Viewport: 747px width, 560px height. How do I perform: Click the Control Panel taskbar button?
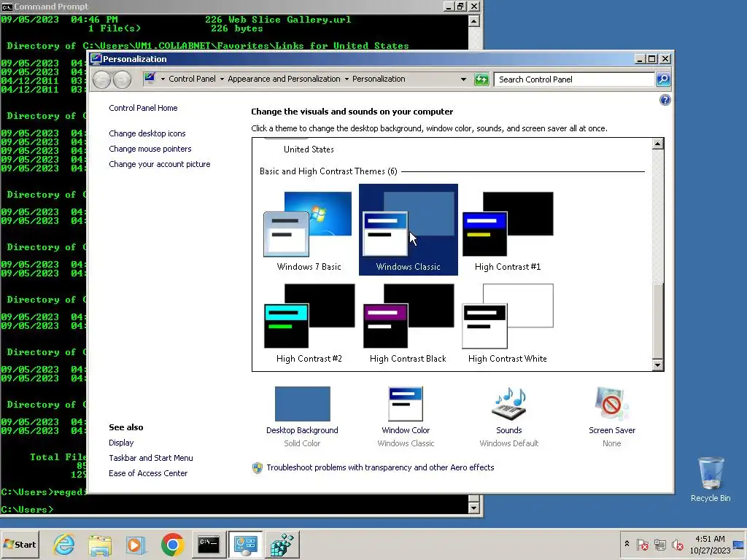pos(245,544)
